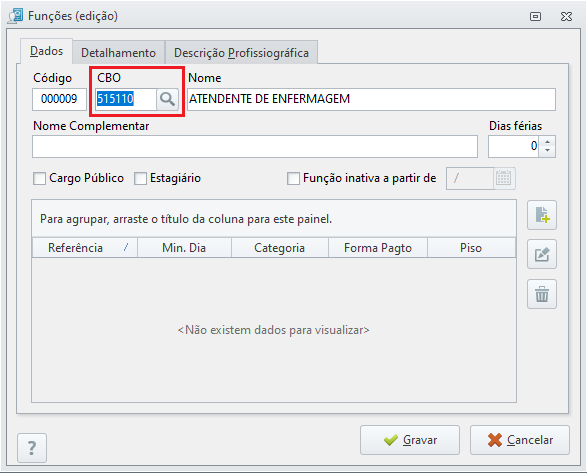Sort by the Referência column header
Viewport: 587px width, 473px height.
click(85, 248)
